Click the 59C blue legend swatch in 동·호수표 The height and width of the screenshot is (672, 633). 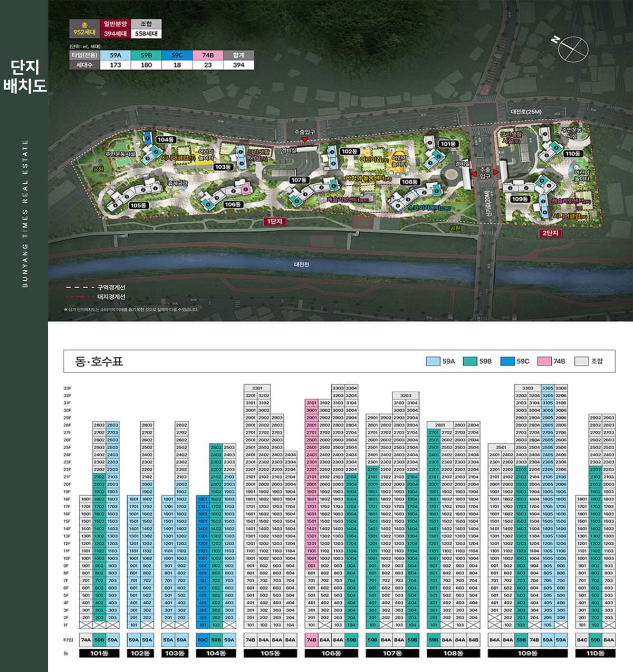(507, 362)
